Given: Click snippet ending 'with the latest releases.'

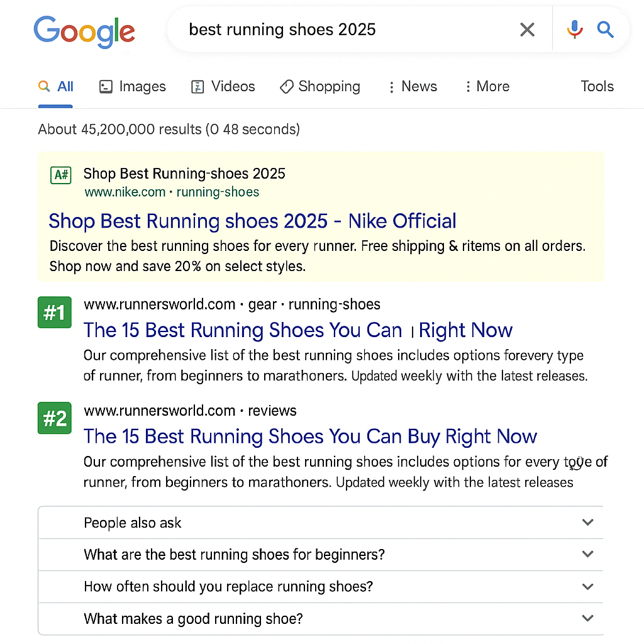Looking at the screenshot, I should tap(336, 365).
